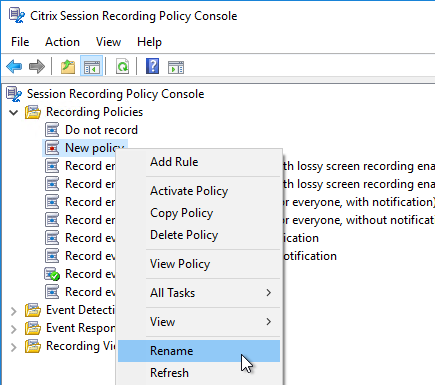Open Help via the question mark icon
Image resolution: width=435 pixels, height=385 pixels.
coord(152,66)
